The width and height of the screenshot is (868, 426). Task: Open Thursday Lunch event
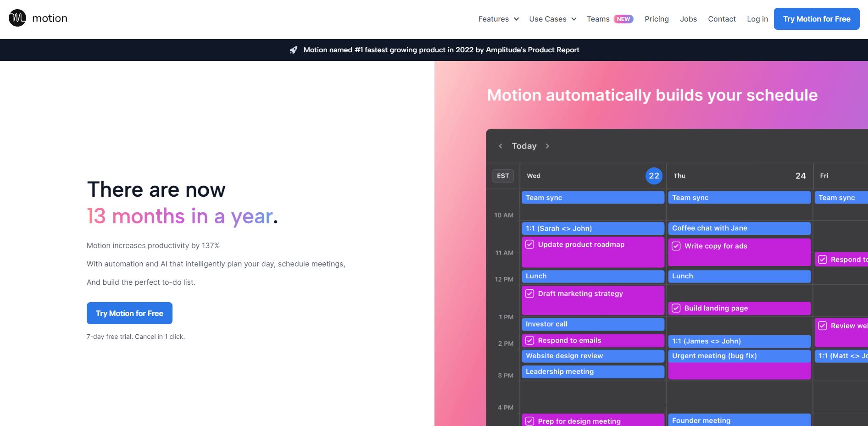[x=739, y=276]
